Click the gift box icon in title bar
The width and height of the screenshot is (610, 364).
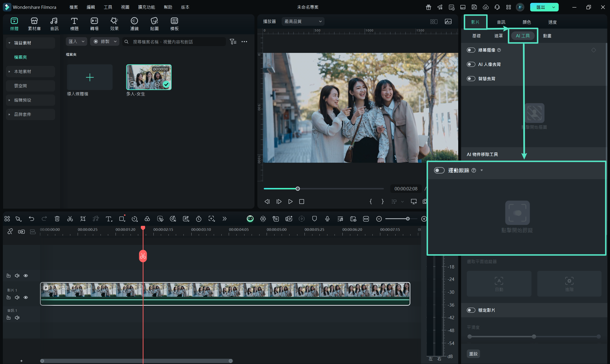(x=428, y=7)
